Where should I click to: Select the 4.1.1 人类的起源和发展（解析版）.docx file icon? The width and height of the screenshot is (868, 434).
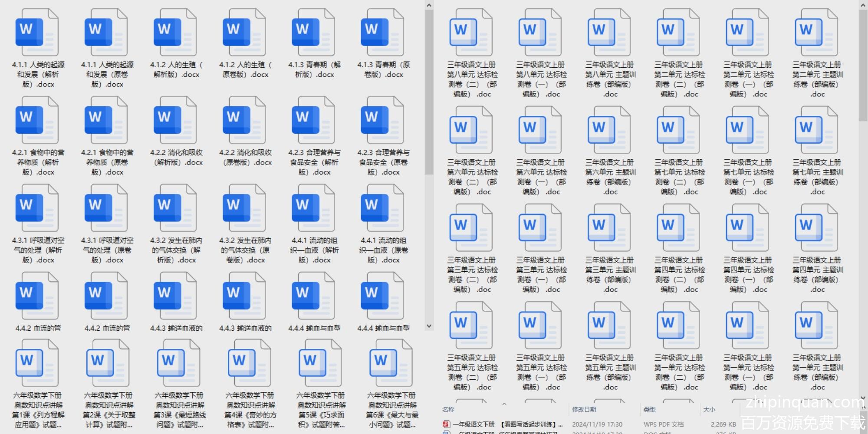tap(37, 33)
